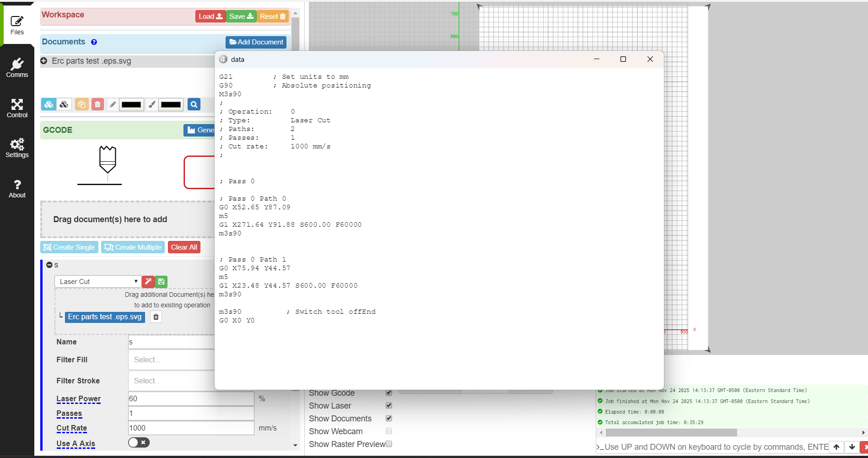This screenshot has width=868, height=458.
Task: Collapse the 's' operation section
Action: pos(49,265)
